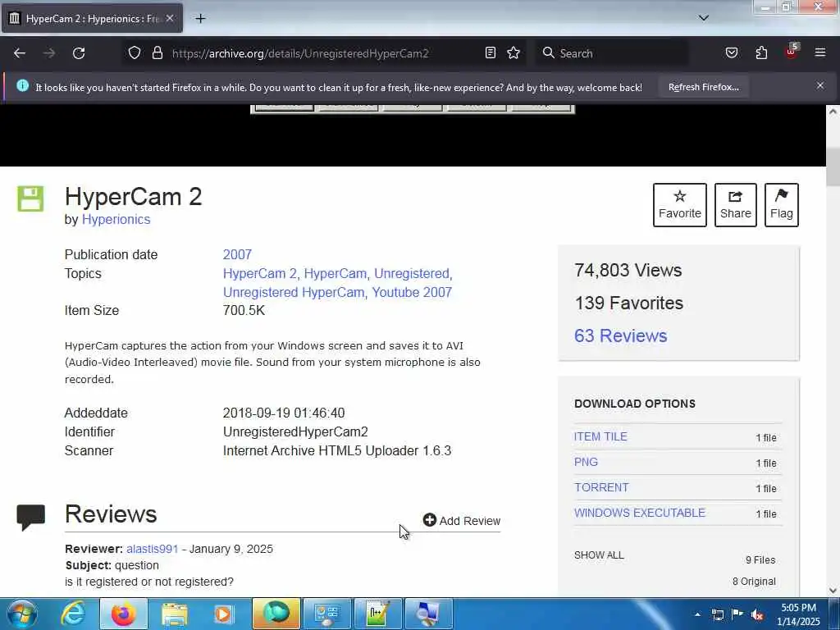Click the taskbar clock showing 5:05 PM
The height and width of the screenshot is (630, 840).
click(x=798, y=614)
